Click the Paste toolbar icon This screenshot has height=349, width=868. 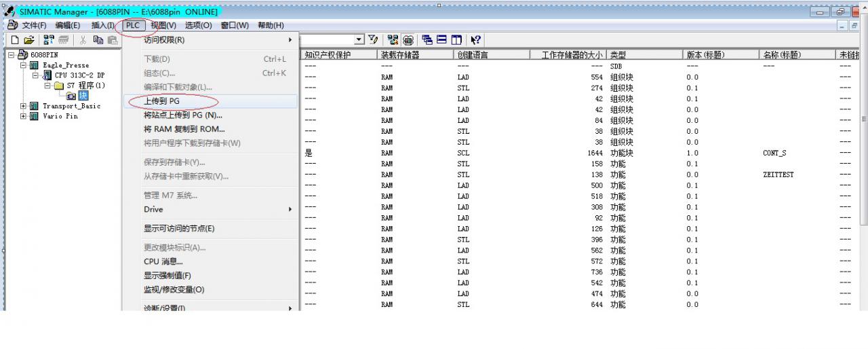point(112,40)
